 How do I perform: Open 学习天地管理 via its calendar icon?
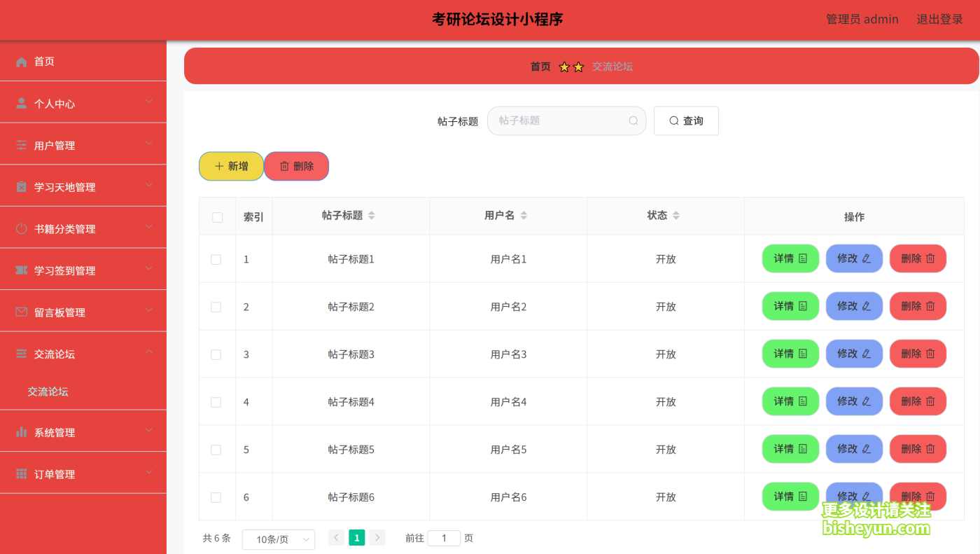(21, 186)
